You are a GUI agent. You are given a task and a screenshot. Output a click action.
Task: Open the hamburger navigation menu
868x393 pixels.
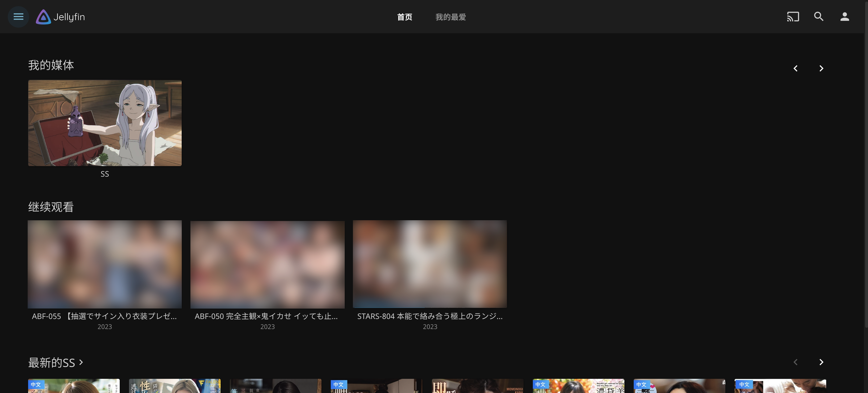pyautogui.click(x=18, y=17)
